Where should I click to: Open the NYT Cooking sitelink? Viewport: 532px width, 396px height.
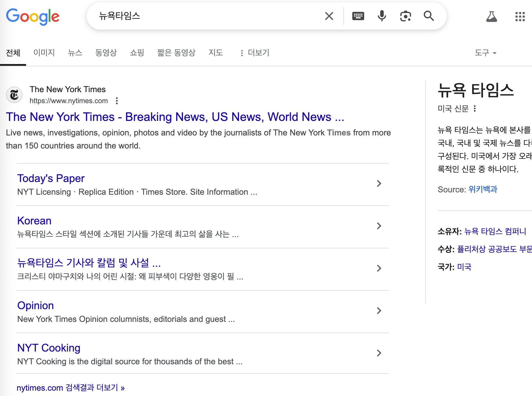[49, 348]
